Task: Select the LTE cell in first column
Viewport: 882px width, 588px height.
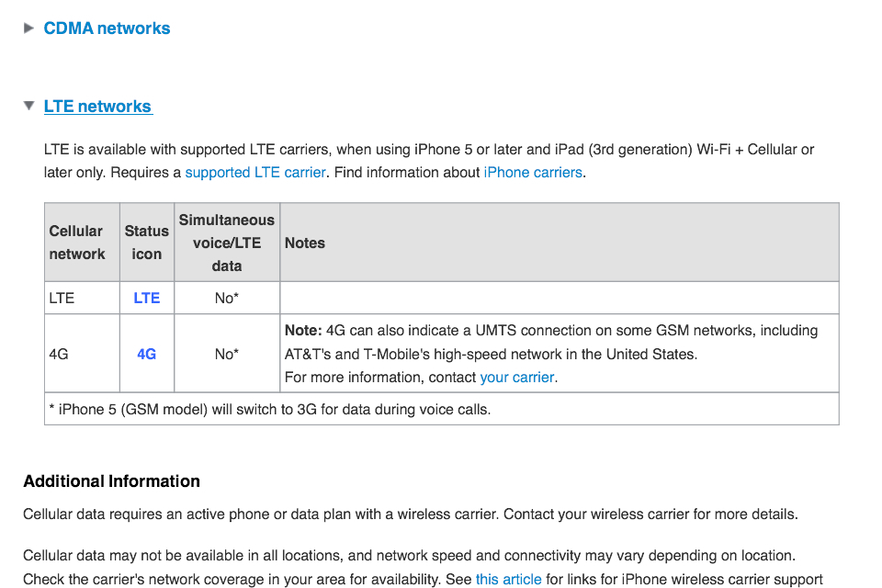Action: point(62,298)
